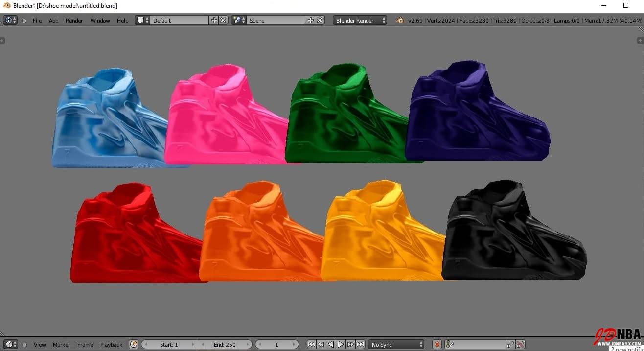Add a new scene
Screen dimensions: 644x351
(310, 20)
